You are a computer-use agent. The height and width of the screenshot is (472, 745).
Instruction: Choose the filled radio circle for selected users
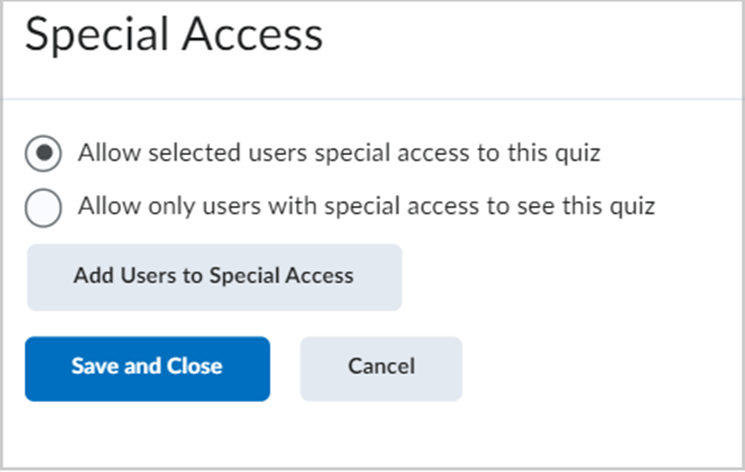43,153
